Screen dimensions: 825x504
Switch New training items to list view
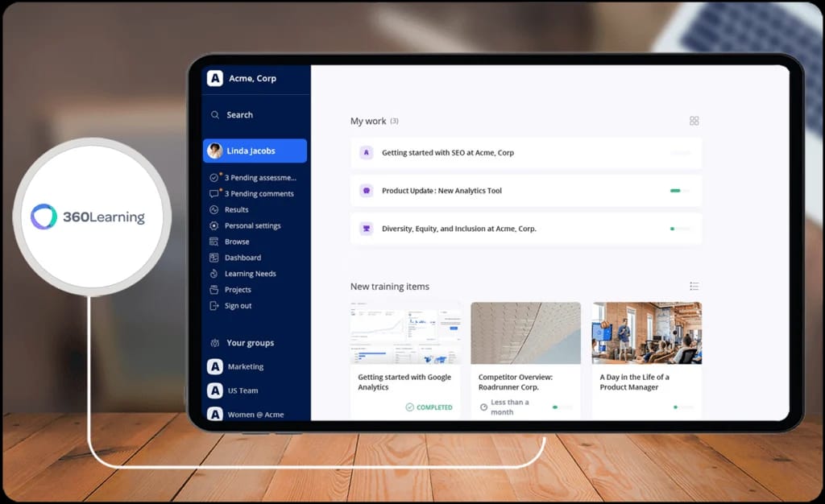tap(694, 286)
